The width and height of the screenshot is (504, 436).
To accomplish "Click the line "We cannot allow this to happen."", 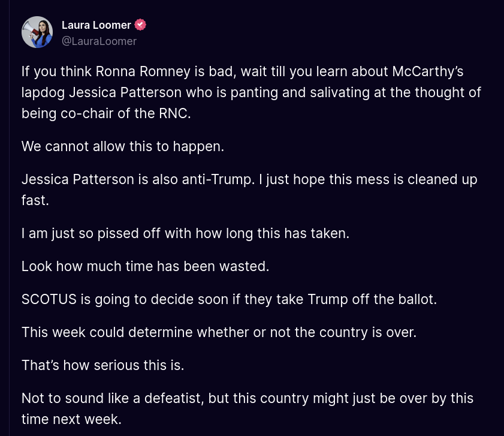I will pyautogui.click(x=123, y=146).
